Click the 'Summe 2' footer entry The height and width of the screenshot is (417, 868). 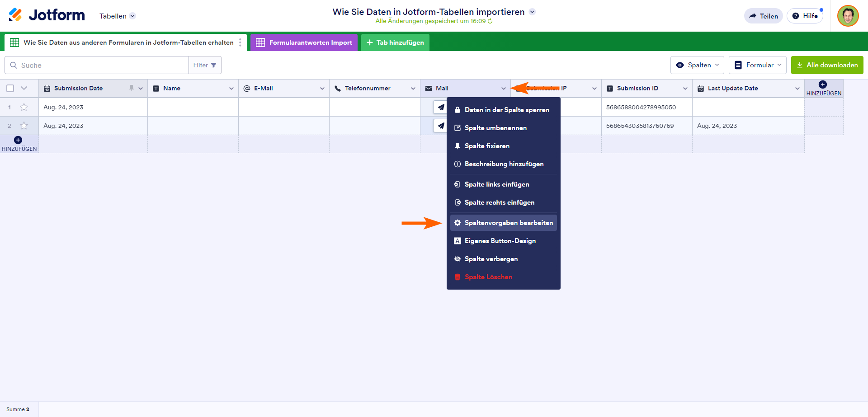(x=18, y=409)
